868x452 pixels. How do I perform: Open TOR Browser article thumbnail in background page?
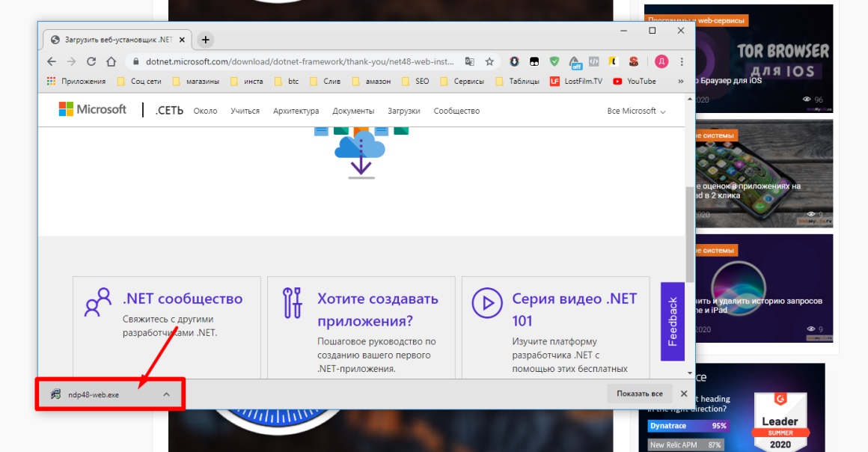click(764, 58)
